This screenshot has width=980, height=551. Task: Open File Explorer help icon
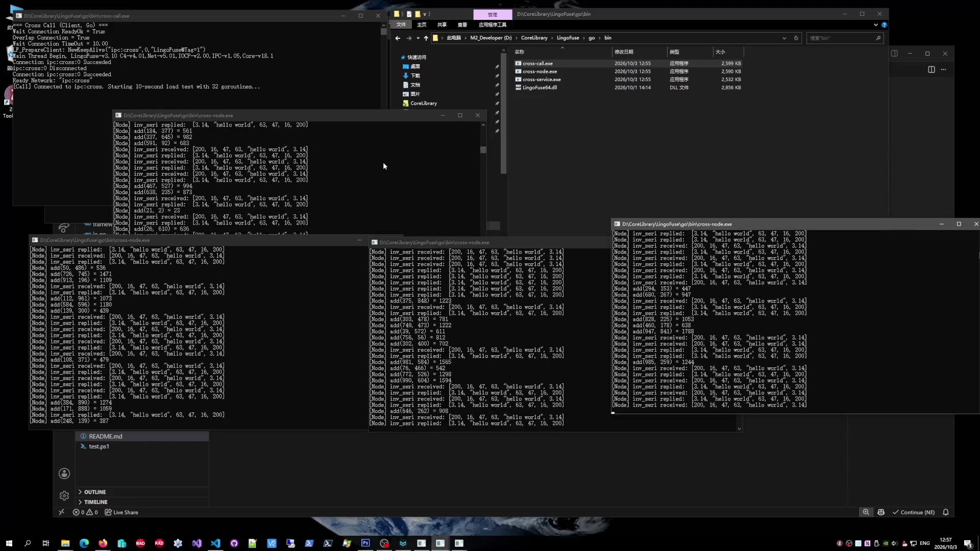point(884,24)
